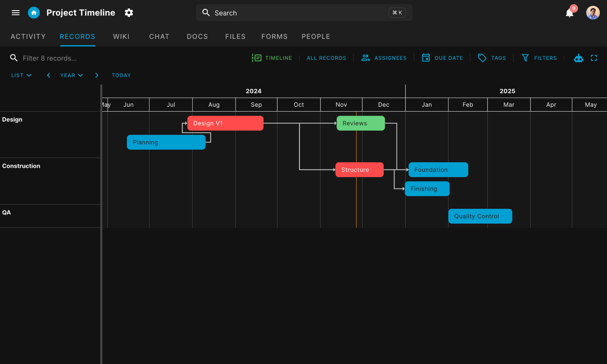
Task: Show ALL RECORDS view
Action: coord(326,58)
